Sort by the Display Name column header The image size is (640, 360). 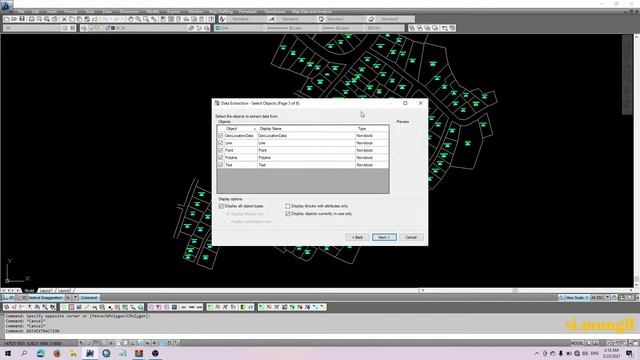coord(306,129)
